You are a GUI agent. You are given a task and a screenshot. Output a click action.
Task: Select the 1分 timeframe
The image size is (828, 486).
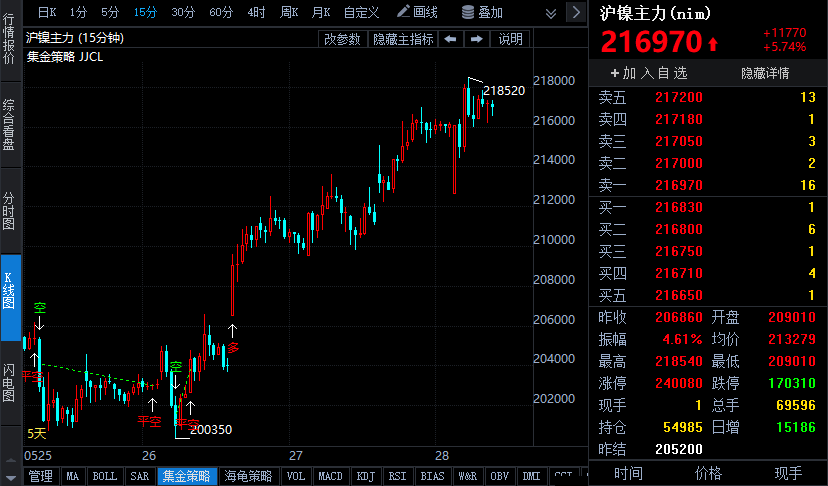coord(78,12)
